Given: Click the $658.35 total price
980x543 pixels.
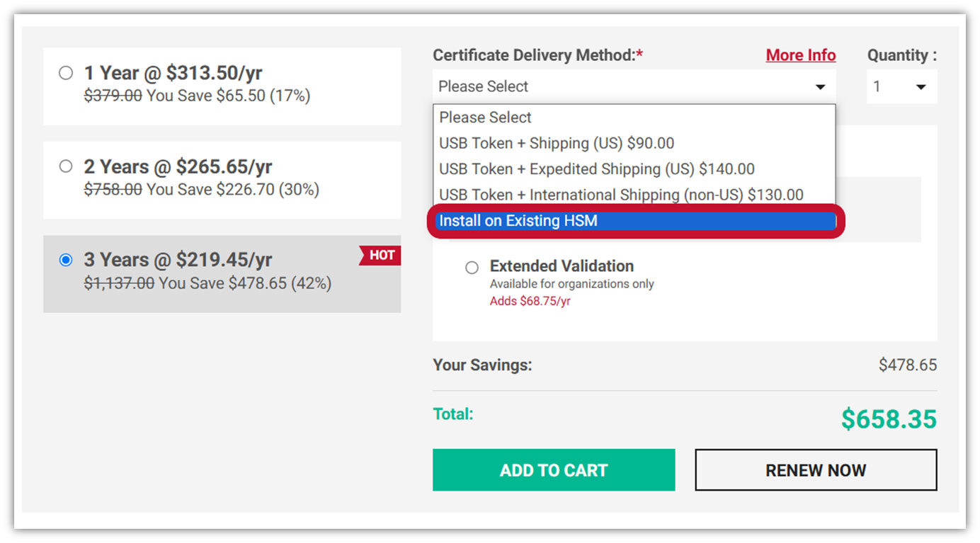Looking at the screenshot, I should point(889,419).
